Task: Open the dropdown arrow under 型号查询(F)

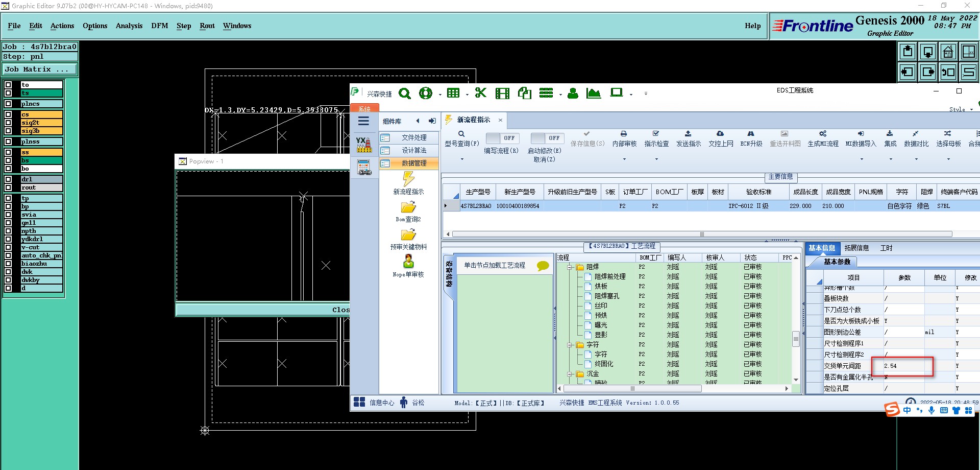Action: (462, 159)
